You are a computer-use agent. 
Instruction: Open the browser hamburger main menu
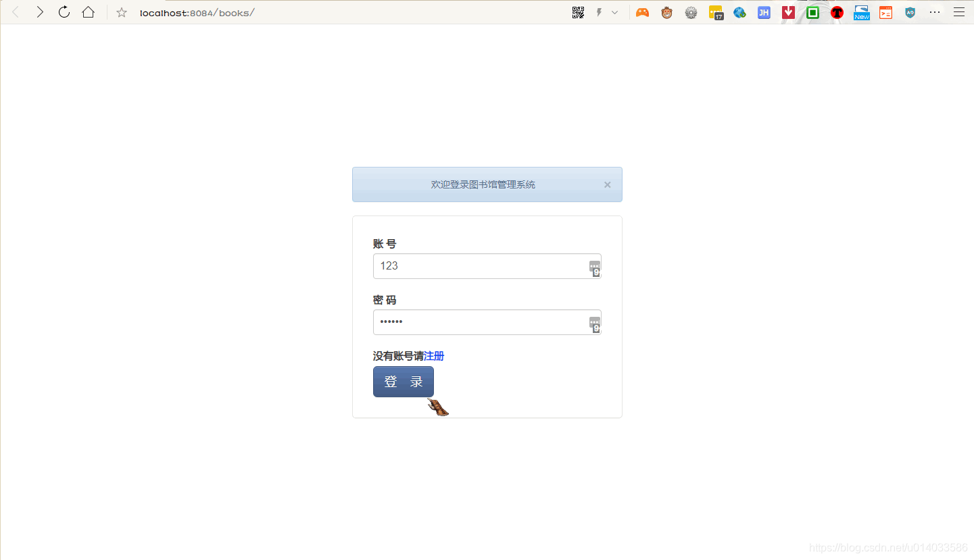(958, 12)
